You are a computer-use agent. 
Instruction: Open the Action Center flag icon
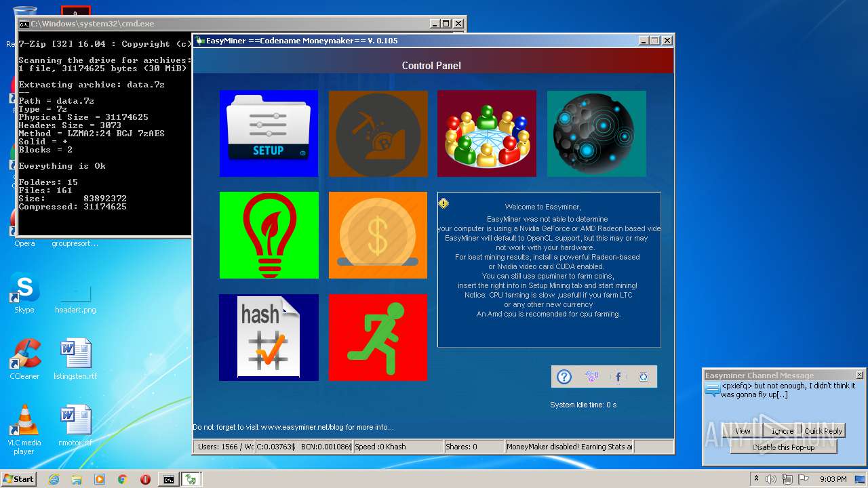(804, 479)
